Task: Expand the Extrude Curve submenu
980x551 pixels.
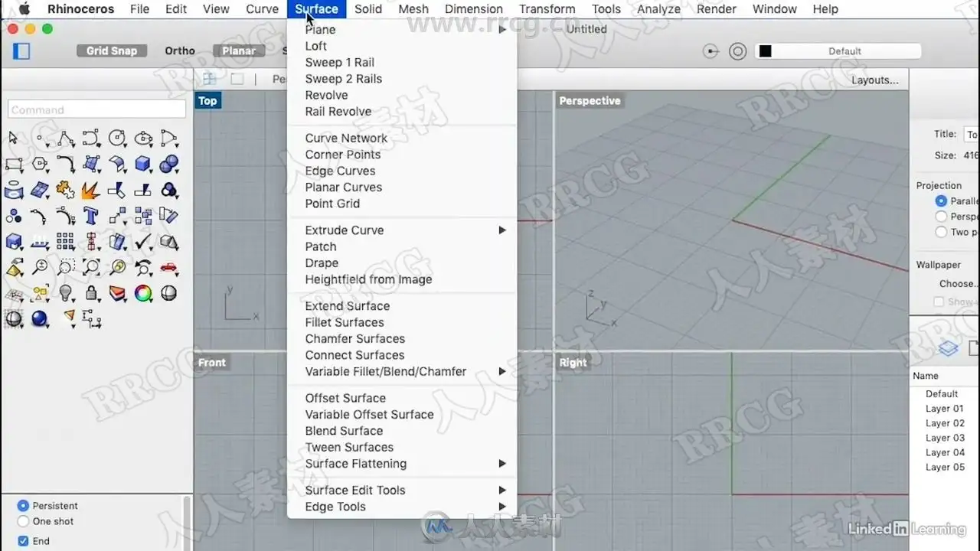Action: [x=402, y=230]
